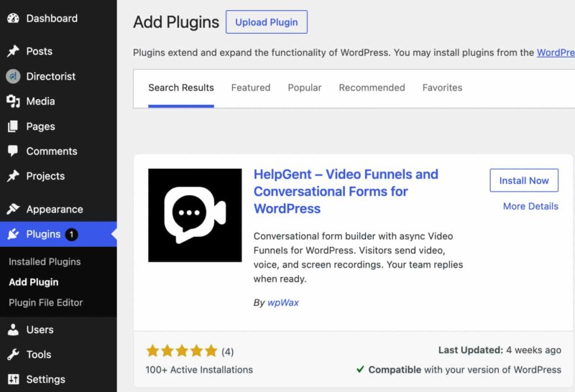This screenshot has width=575, height=392.
Task: Click the Pages stacked-sheets icon
Action: click(13, 126)
